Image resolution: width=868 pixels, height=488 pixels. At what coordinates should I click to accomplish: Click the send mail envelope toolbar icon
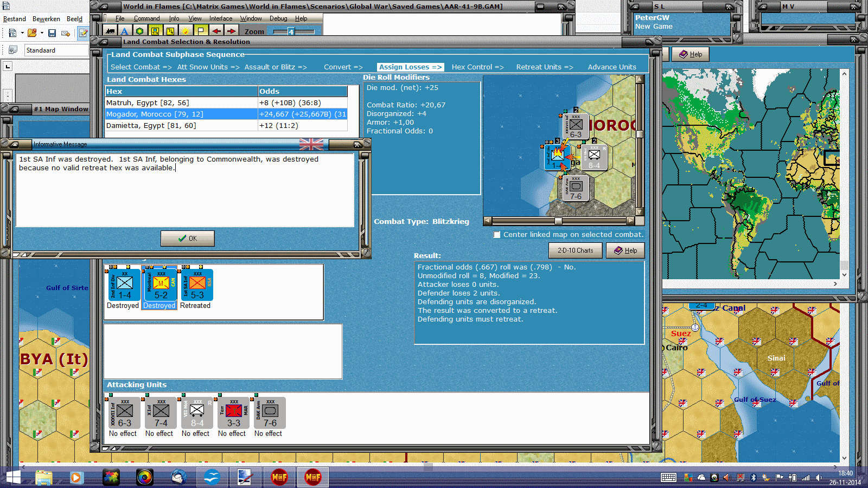[66, 33]
